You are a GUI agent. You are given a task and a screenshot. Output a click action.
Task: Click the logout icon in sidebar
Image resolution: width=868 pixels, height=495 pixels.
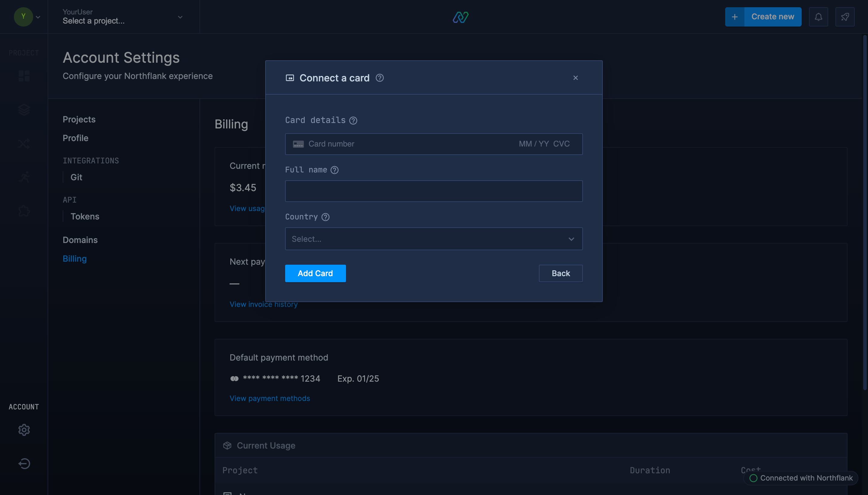(x=24, y=463)
